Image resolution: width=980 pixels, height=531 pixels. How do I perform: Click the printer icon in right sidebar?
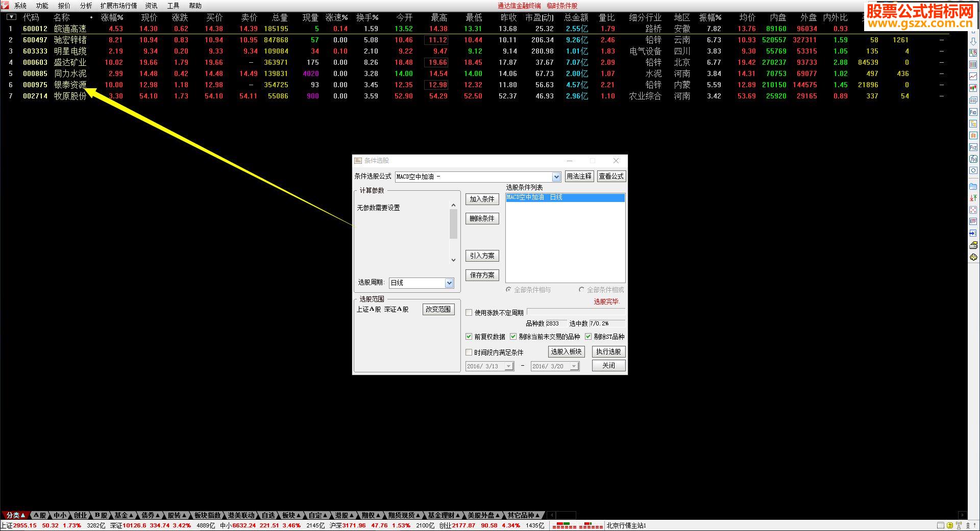973,245
